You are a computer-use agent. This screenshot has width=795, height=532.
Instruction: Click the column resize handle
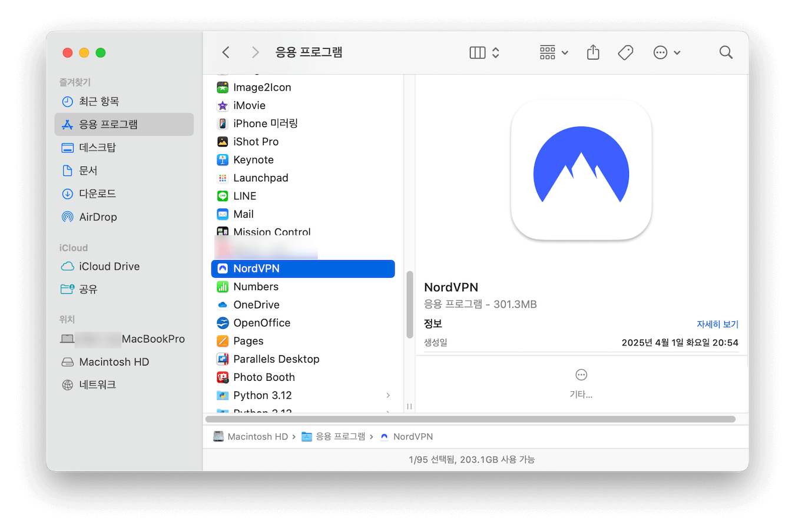click(x=409, y=406)
